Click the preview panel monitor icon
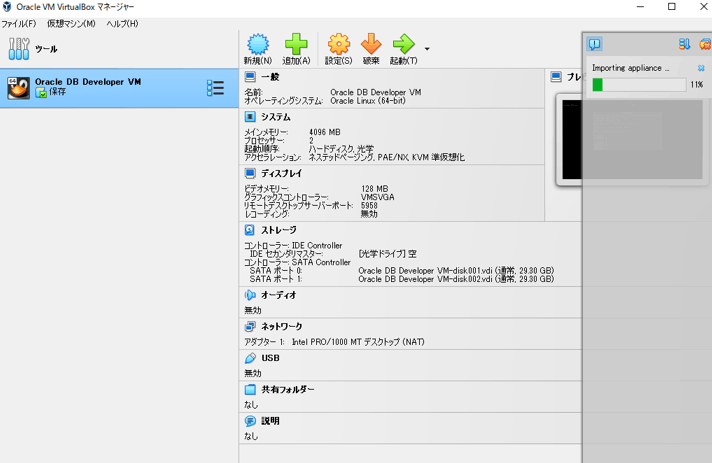This screenshot has height=463, width=712. [556, 77]
